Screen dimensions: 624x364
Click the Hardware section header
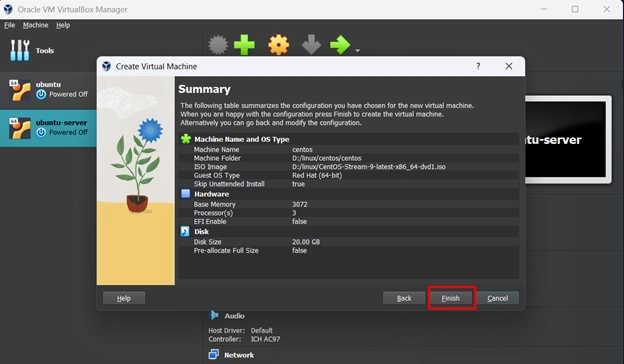tap(211, 194)
